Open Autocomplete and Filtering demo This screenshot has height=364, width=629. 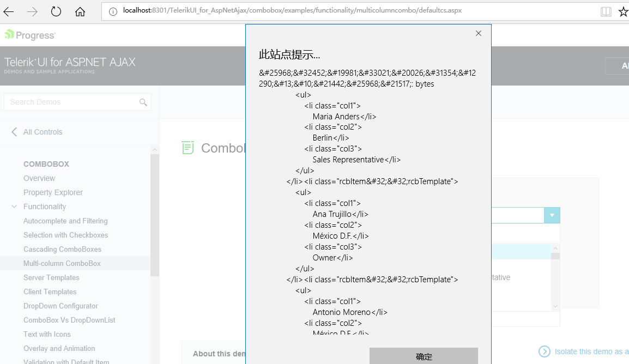pos(65,221)
